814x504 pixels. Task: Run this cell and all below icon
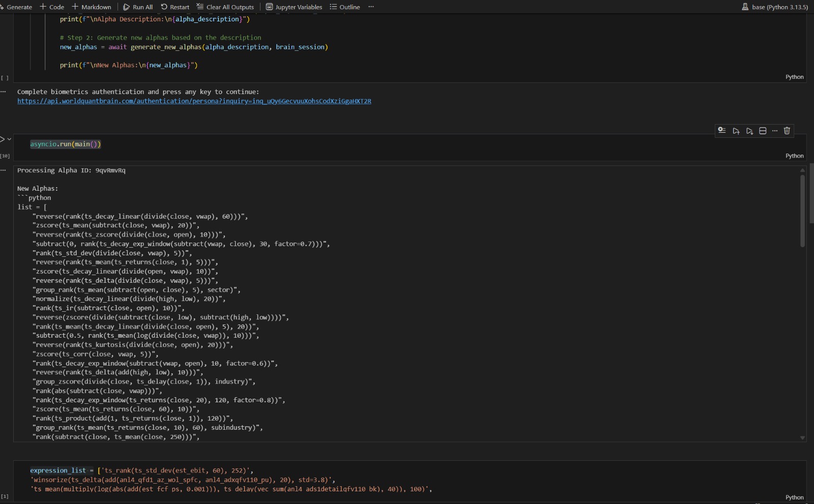click(x=749, y=131)
